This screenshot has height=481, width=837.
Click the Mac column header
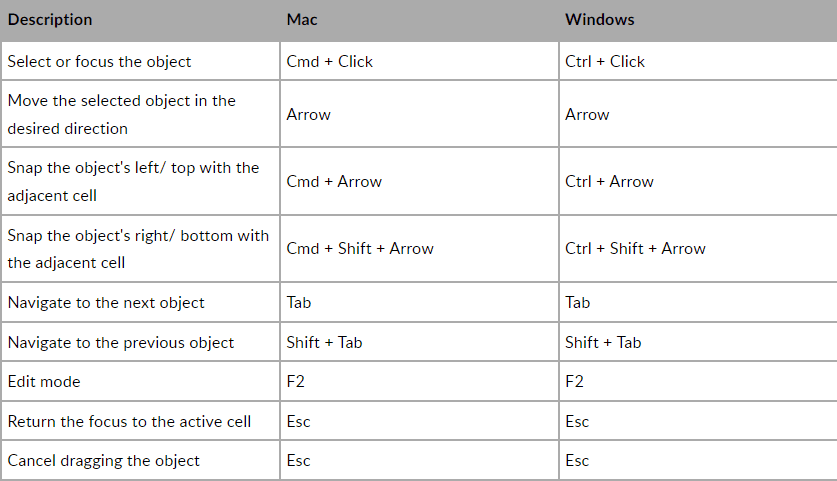(x=303, y=20)
